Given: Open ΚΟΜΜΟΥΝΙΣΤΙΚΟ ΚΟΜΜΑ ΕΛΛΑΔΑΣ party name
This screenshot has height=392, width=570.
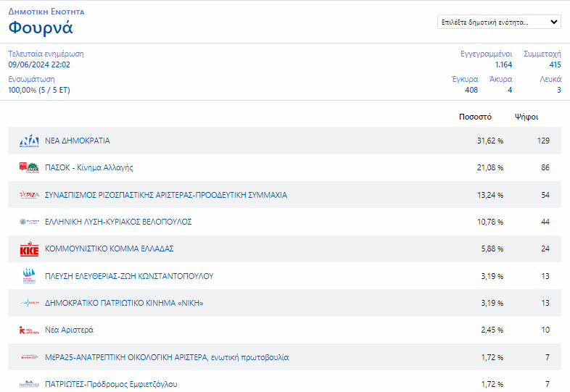Looking at the screenshot, I should [109, 249].
